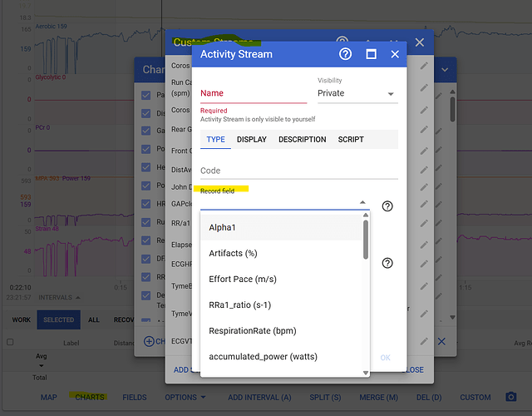This screenshot has width=532, height=416.
Task: Maximize the Activity Stream dialog
Action: tap(371, 54)
